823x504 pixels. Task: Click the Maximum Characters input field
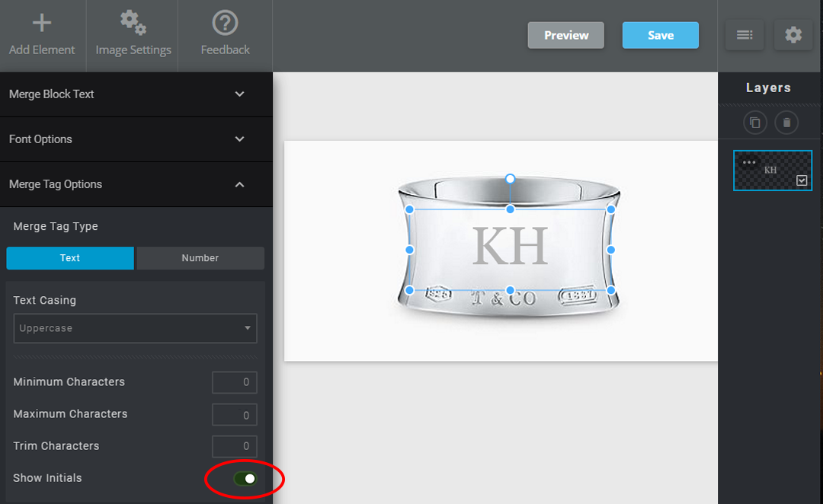[235, 415]
